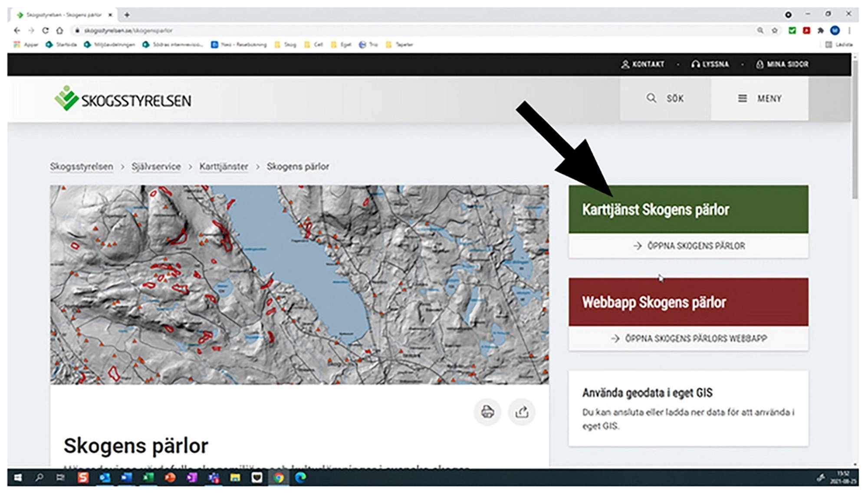
Task: Open the Neo - Resebokning bookmark
Action: [239, 44]
